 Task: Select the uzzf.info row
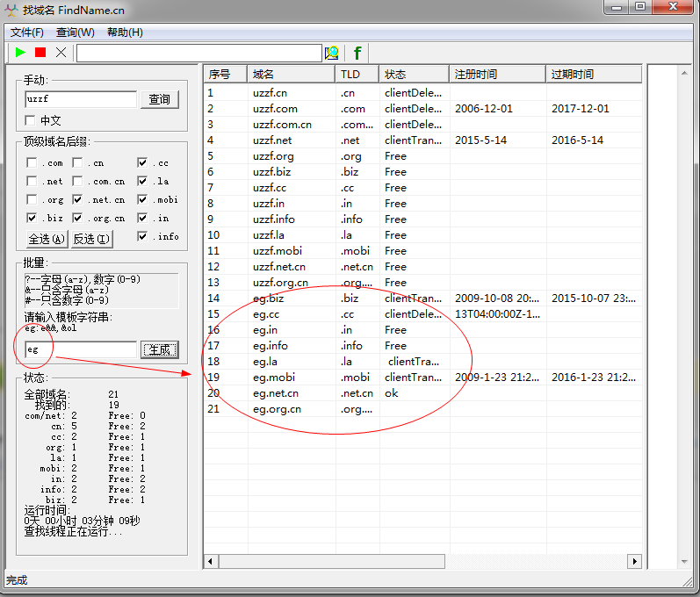(x=422, y=219)
